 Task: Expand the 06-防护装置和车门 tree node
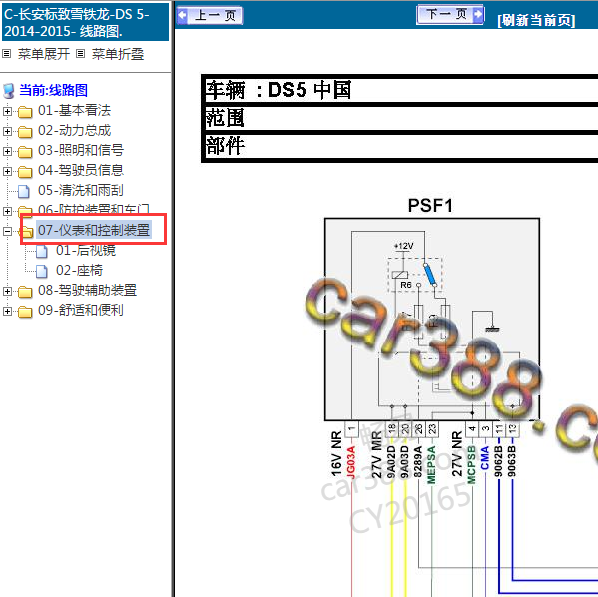(x=7, y=211)
